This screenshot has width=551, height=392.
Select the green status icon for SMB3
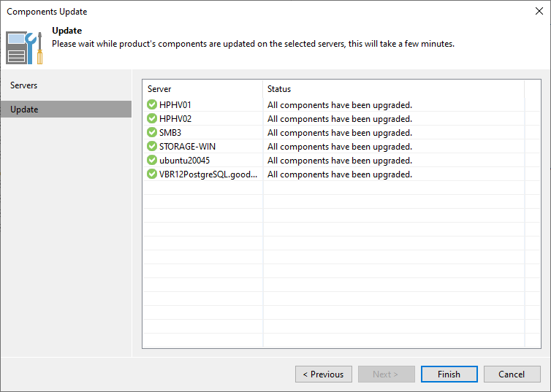(x=152, y=132)
